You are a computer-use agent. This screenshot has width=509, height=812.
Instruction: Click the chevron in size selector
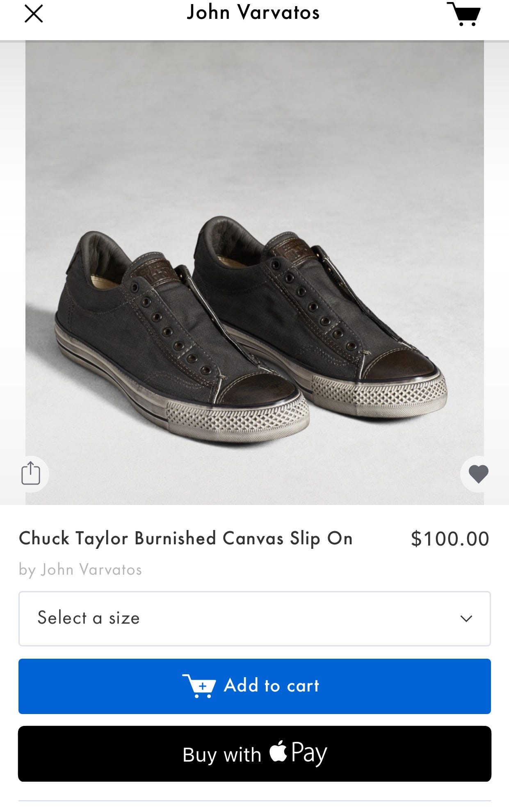(466, 619)
